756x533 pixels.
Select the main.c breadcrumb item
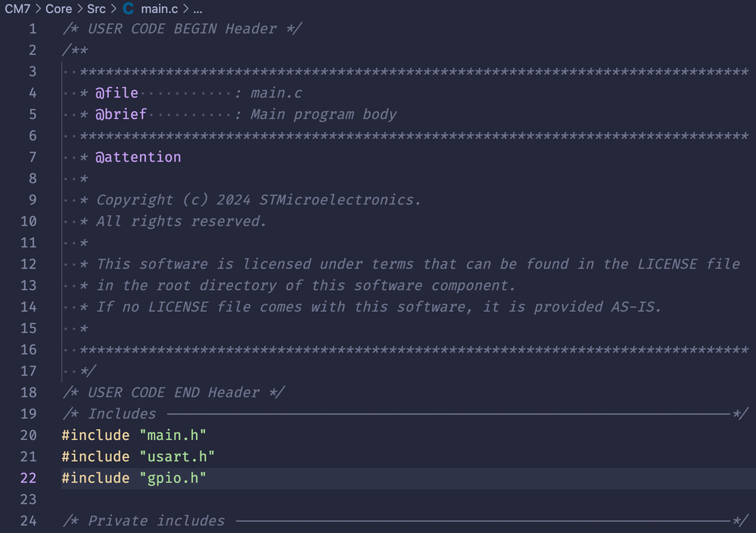[x=160, y=9]
